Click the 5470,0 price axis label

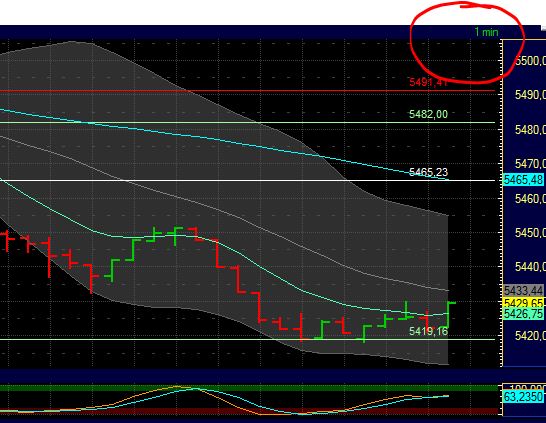[x=530, y=164]
